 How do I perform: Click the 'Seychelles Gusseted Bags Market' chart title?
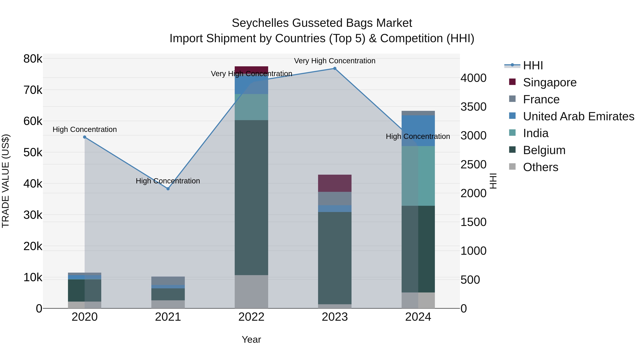click(322, 23)
